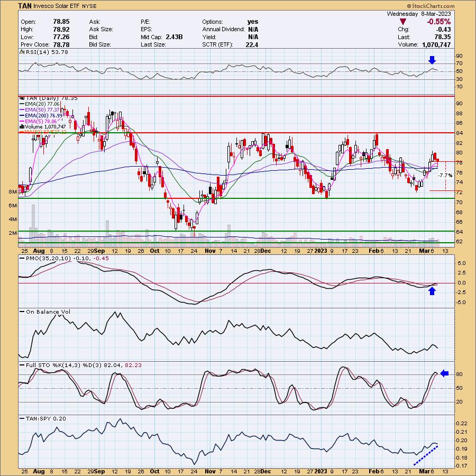Viewport: 476px width, 476px height.
Task: Click the Mkt Cap value 2.43B
Action: click(x=174, y=37)
